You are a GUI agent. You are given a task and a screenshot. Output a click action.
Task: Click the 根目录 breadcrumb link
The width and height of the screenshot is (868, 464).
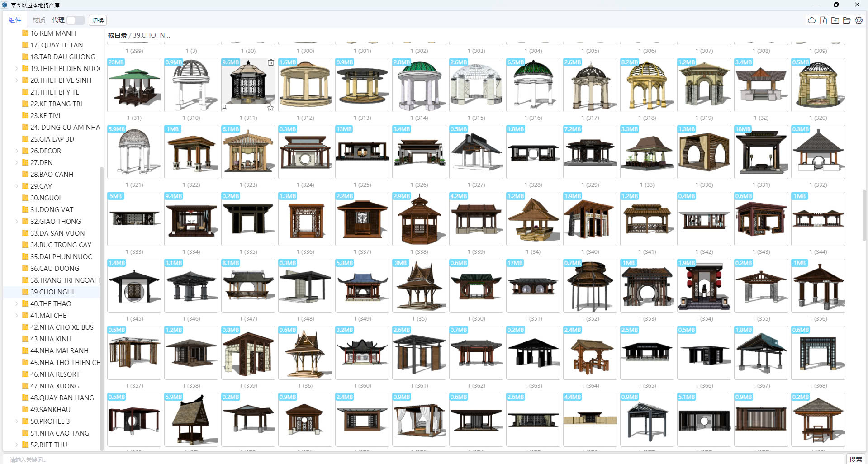117,35
